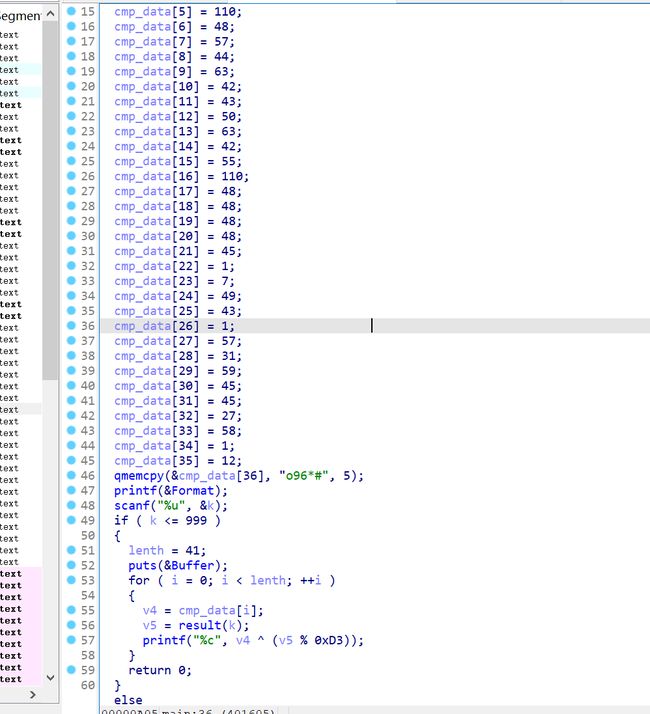
Task: Click the 999 constant in if condition
Action: click(x=196, y=520)
